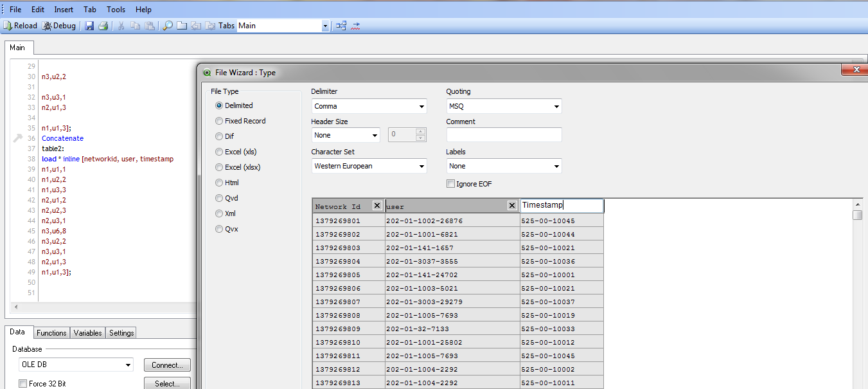This screenshot has height=389, width=868.
Task: Click into the Comment text field
Action: pyautogui.click(x=504, y=135)
